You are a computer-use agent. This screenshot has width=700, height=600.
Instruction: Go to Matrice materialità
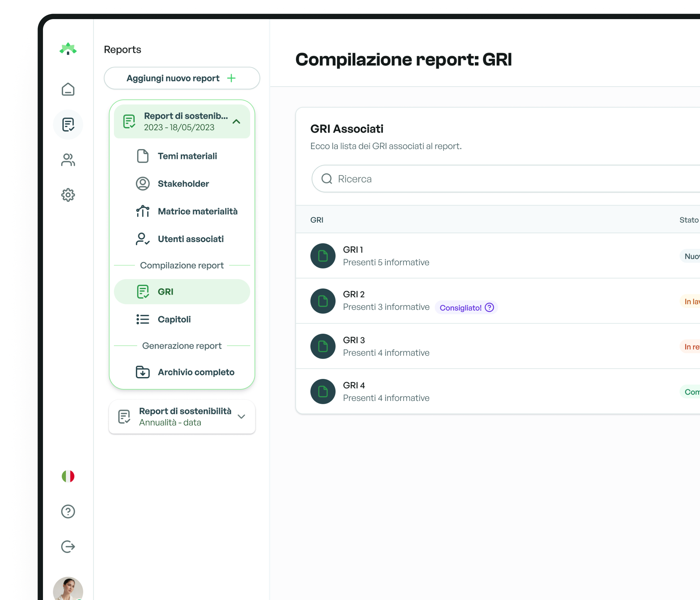tap(197, 211)
